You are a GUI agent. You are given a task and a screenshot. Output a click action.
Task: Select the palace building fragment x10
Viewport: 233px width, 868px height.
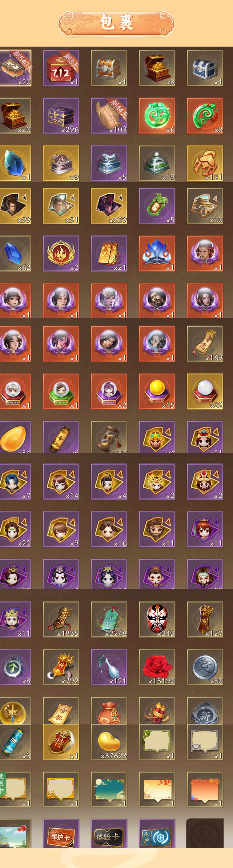pyautogui.click(x=205, y=206)
